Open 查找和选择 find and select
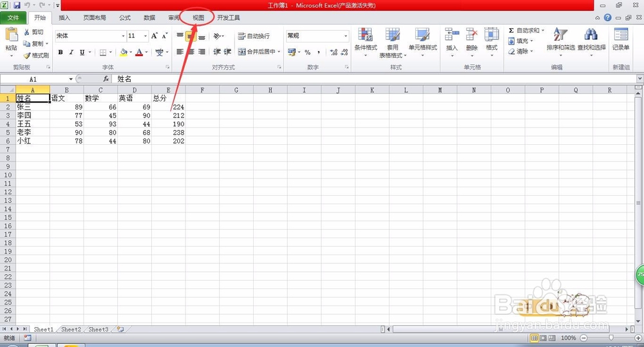The height and width of the screenshot is (347, 644). pyautogui.click(x=591, y=41)
